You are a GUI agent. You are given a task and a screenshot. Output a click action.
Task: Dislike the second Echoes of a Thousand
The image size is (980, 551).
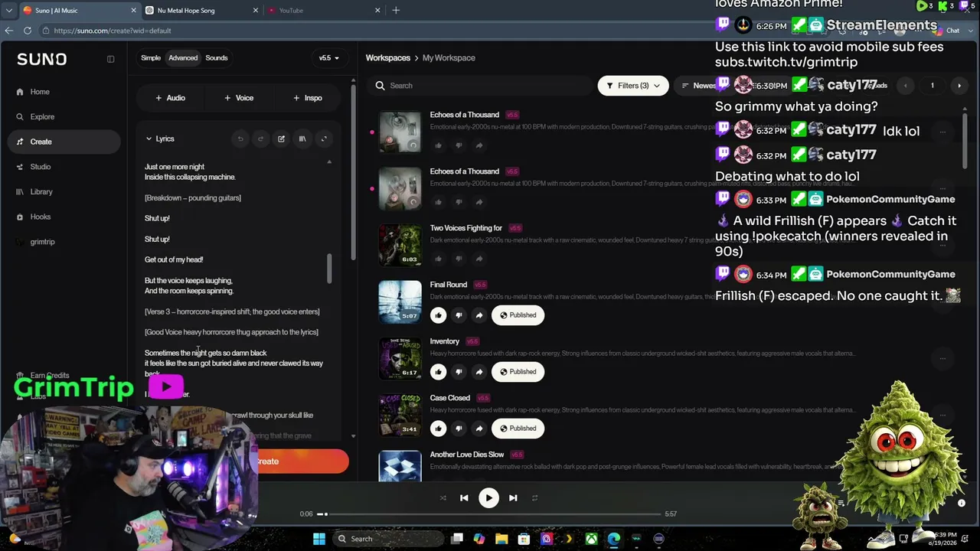(459, 202)
